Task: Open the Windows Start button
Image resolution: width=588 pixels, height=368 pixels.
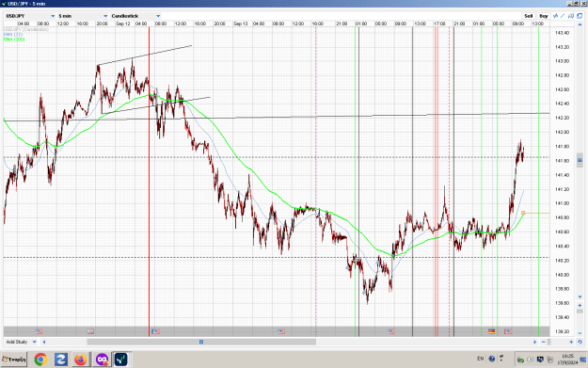Action: pos(14,360)
